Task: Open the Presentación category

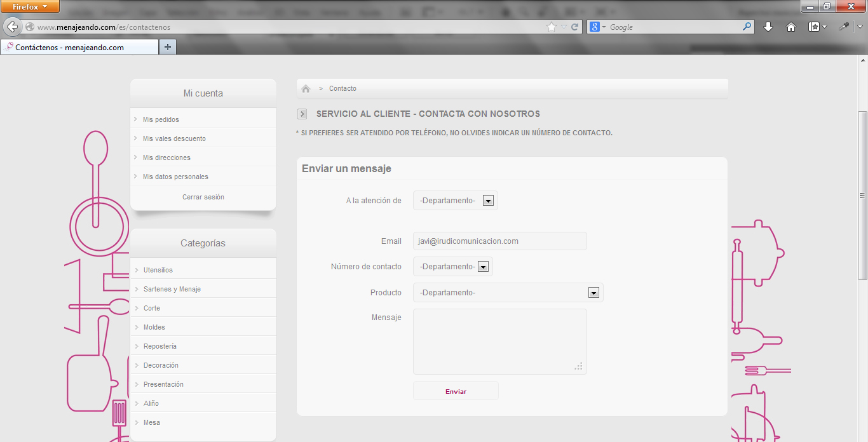Action: coord(163,384)
